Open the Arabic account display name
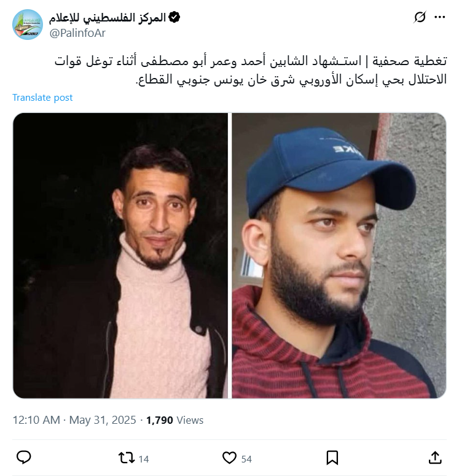The image size is (459, 476). 108,17
